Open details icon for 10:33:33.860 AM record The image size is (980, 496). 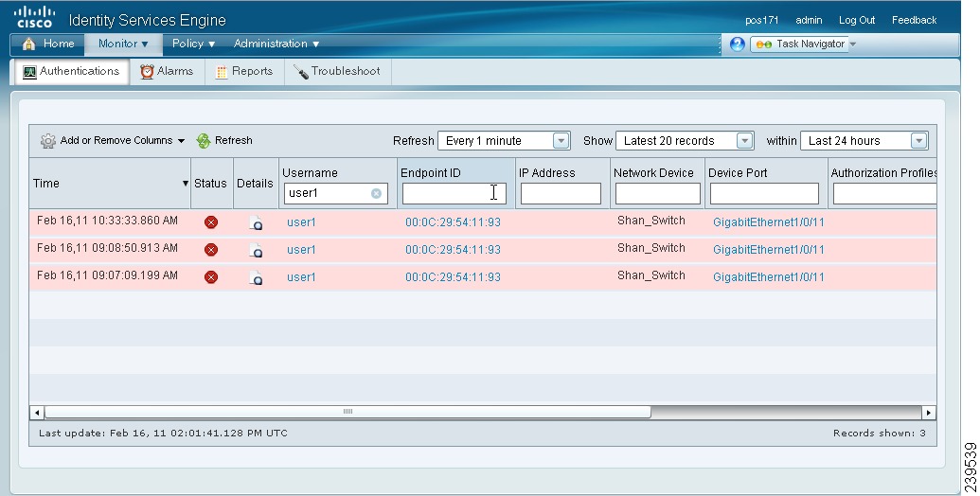pyautogui.click(x=256, y=223)
